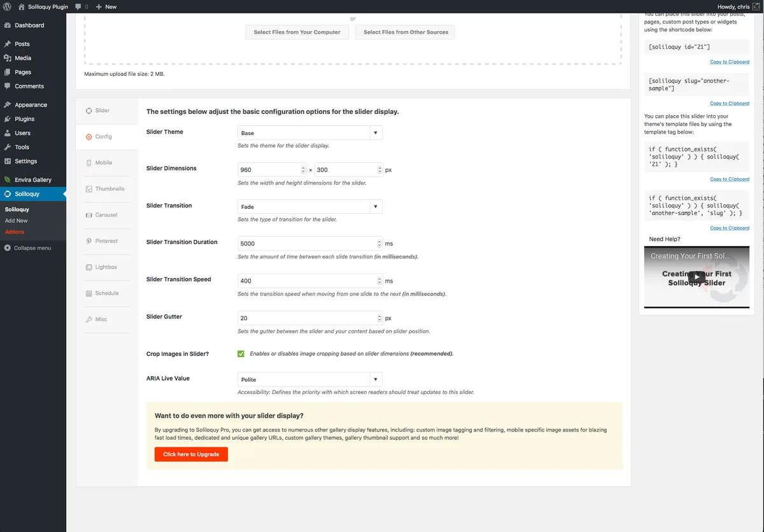
Task: Click the slider width field showing 960
Action: tap(272, 170)
